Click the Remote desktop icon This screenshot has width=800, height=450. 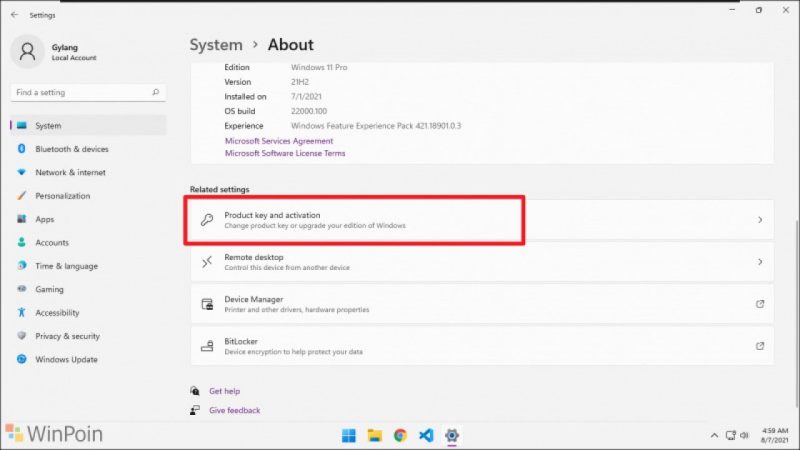coord(207,262)
